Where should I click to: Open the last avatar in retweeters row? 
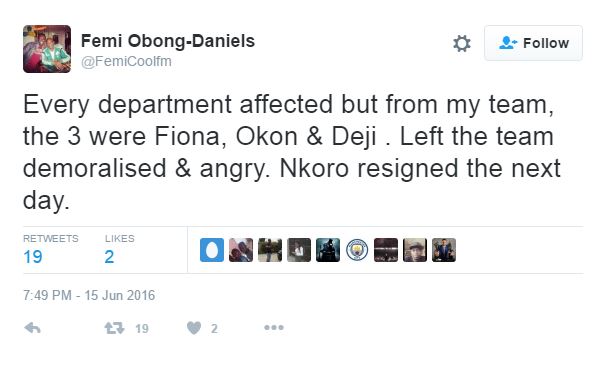[444, 250]
